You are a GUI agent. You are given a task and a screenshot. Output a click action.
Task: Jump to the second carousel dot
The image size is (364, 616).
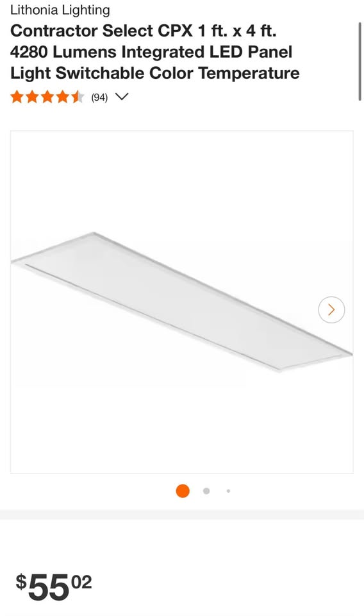coord(206,491)
